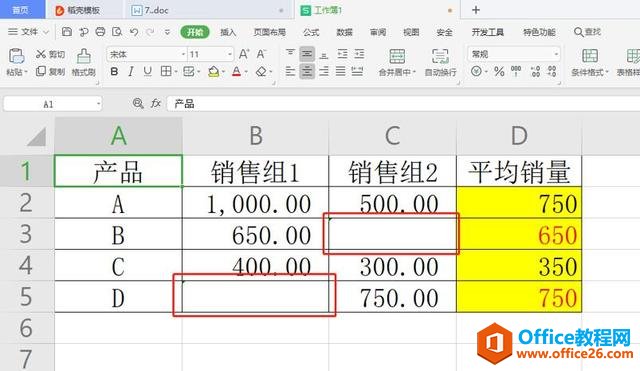Click the percent style icon
Viewport: 640px width, 371px height.
[x=499, y=72]
